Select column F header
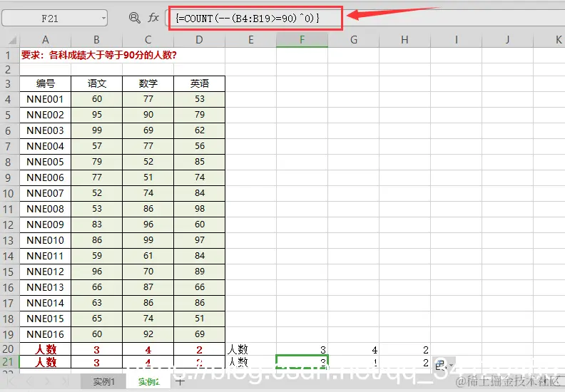The height and width of the screenshot is (392, 565). coord(302,40)
